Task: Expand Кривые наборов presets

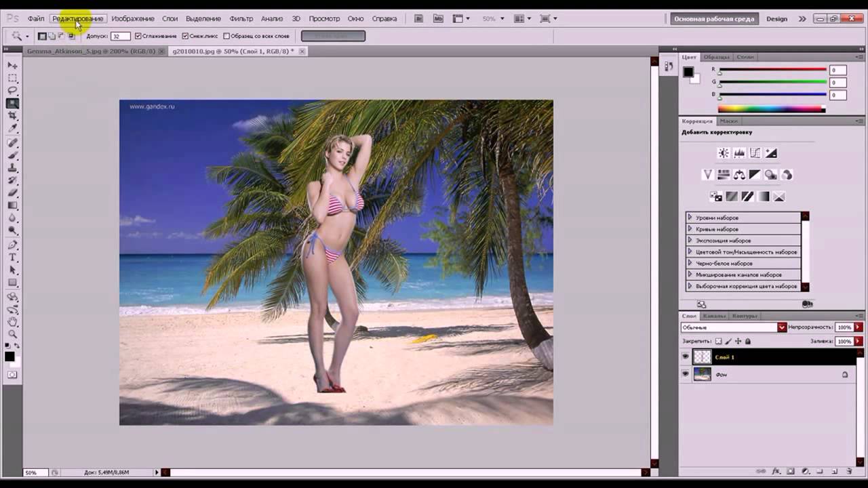Action: [x=690, y=229]
